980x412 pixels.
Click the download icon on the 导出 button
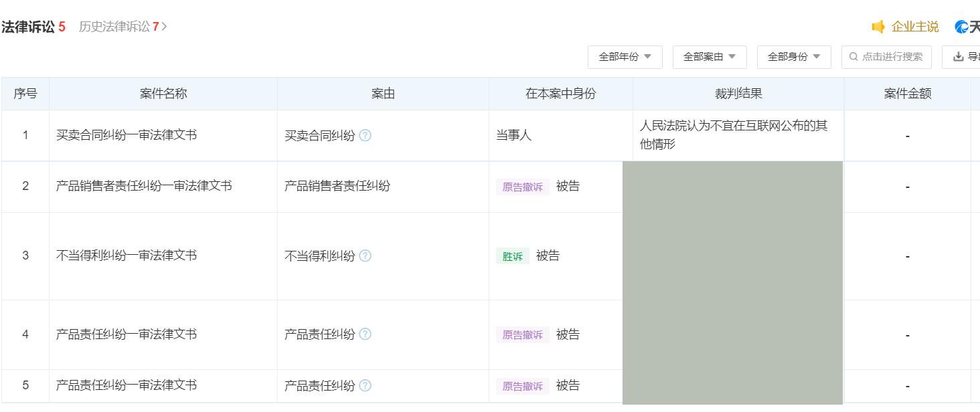[x=958, y=57]
